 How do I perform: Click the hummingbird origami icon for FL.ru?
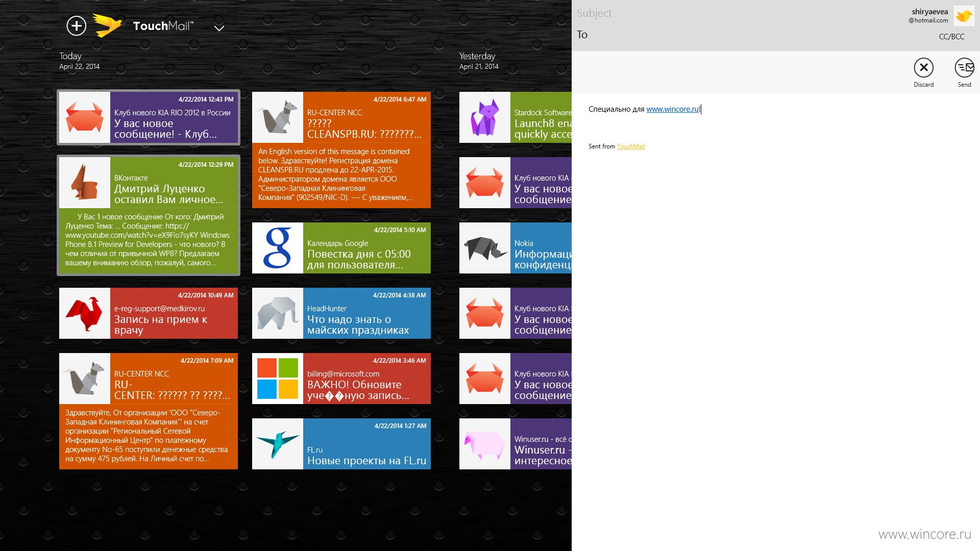(278, 444)
